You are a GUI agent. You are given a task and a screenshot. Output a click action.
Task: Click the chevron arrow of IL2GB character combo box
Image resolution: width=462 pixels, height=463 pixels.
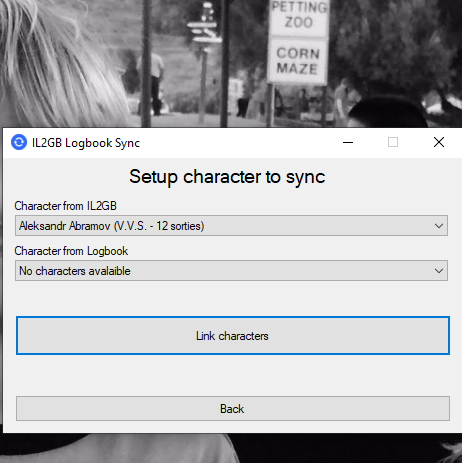[439, 226]
